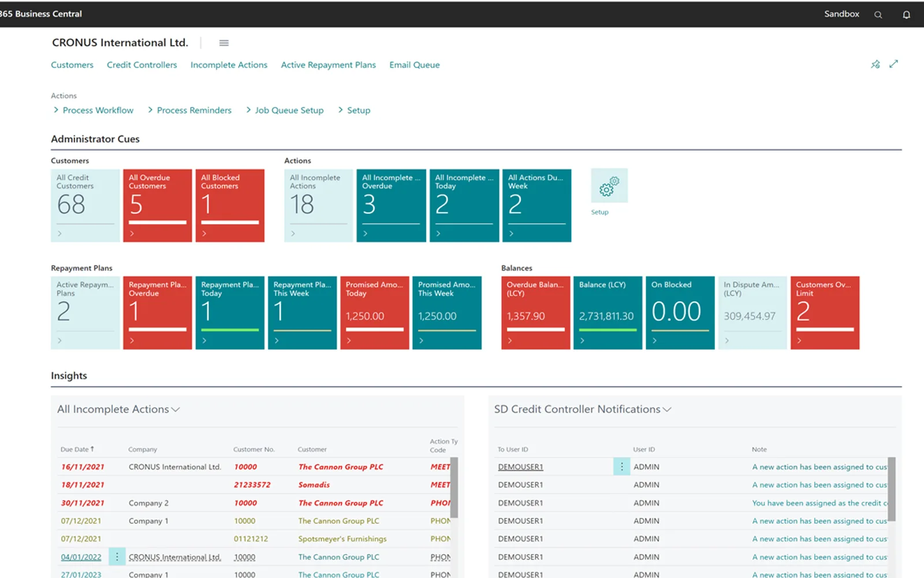Open the All Incomplete Overdue 3 tile
The image size is (924, 578).
click(x=391, y=205)
